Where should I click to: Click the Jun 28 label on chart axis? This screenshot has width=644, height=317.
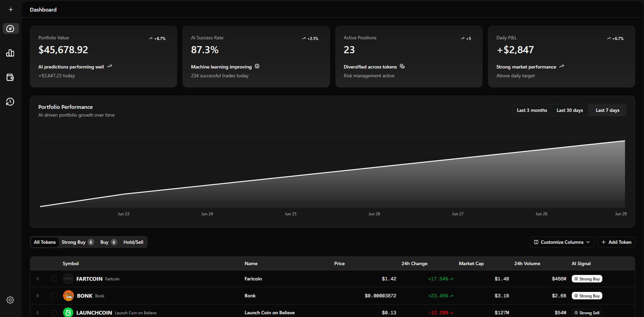point(541,214)
